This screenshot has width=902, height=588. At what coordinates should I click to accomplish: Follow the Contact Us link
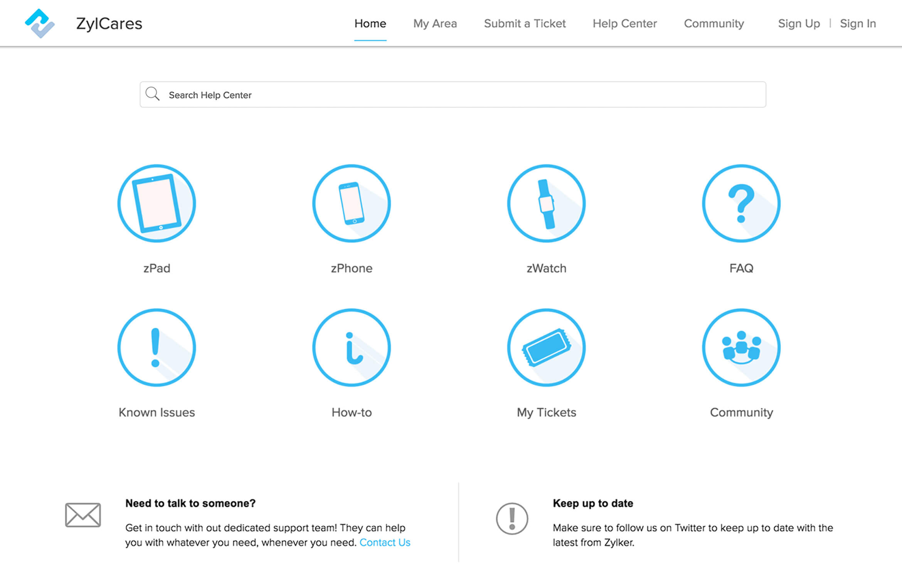coord(385,543)
